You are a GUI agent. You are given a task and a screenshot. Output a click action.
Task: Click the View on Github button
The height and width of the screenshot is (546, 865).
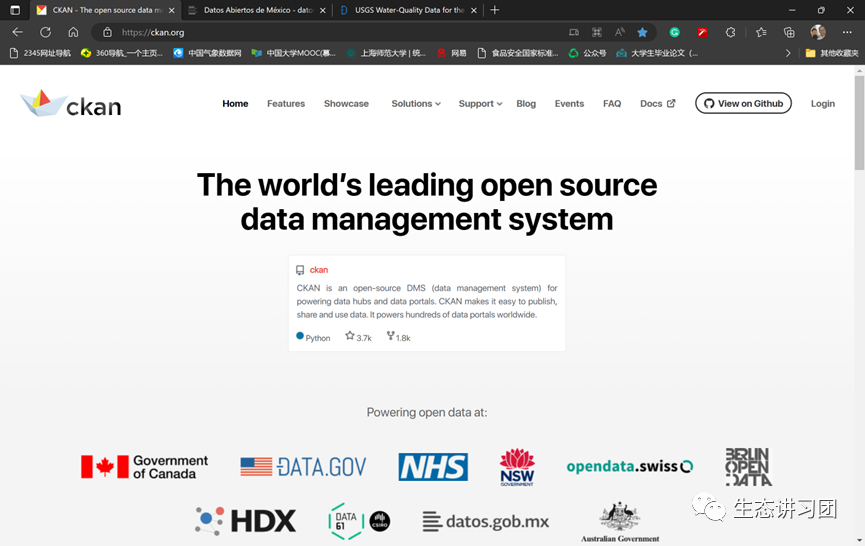click(743, 103)
